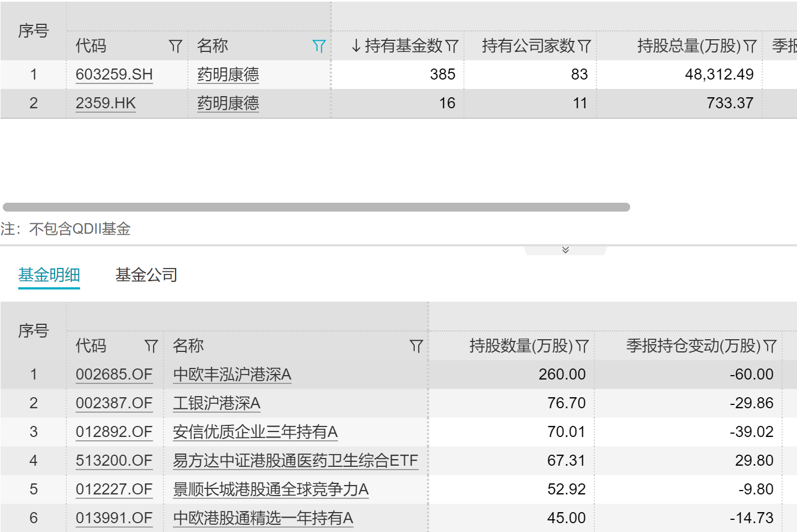Click 持股总量(万股) column header
This screenshot has width=797, height=532.
[x=689, y=46]
